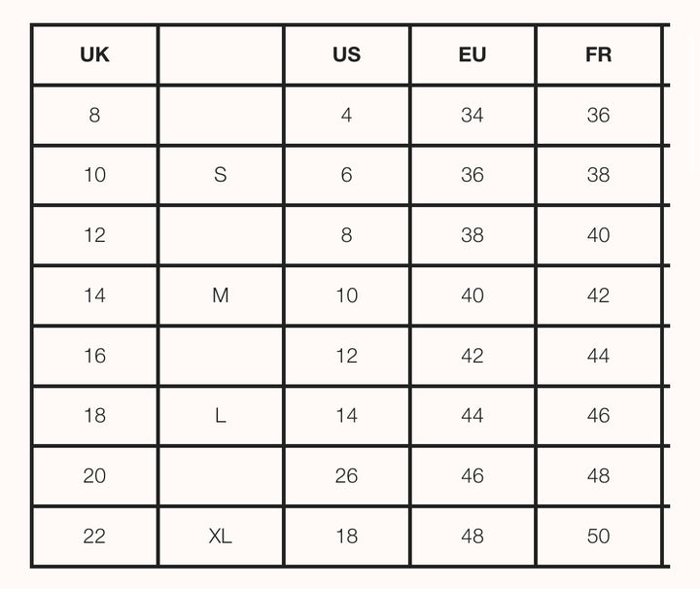This screenshot has width=700, height=589.
Task: Select the L size label cell
Action: (x=221, y=416)
